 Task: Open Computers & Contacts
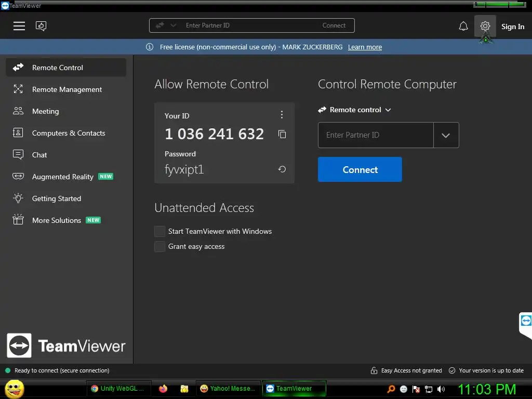[x=66, y=133]
